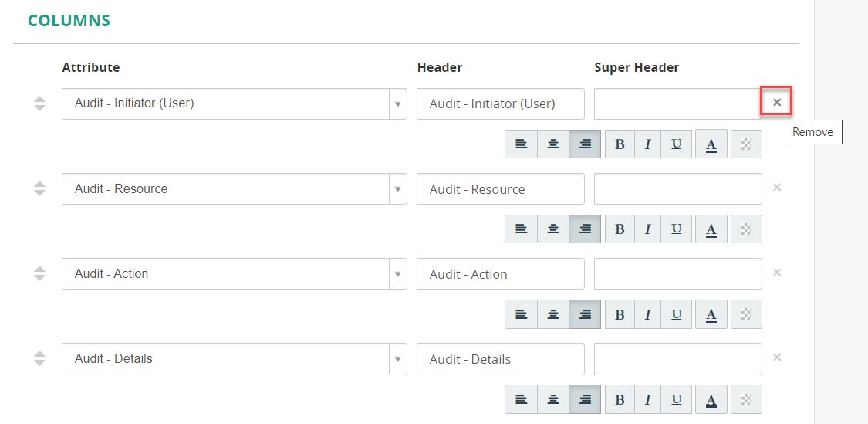Remove the Audit - Details column
The image size is (868, 424).
[777, 358]
